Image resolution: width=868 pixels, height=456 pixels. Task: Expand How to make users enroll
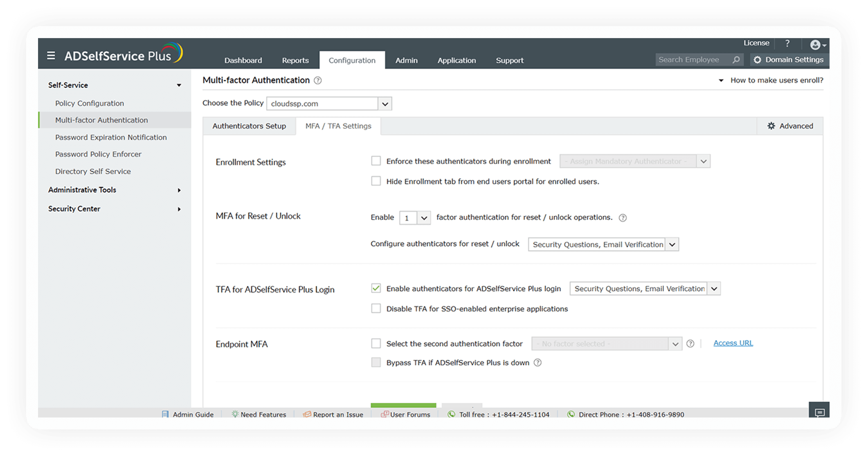[x=771, y=80]
